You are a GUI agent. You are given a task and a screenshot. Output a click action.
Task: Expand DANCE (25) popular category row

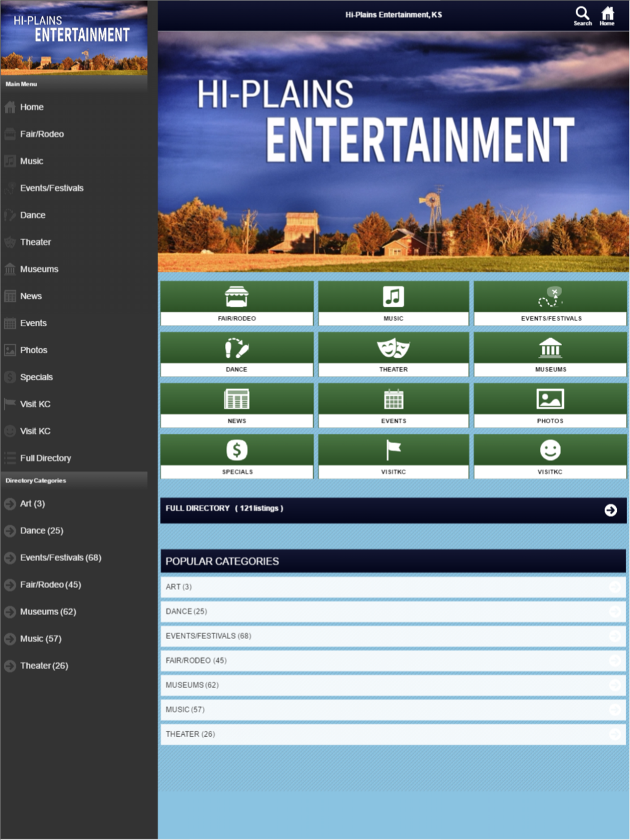(x=393, y=611)
